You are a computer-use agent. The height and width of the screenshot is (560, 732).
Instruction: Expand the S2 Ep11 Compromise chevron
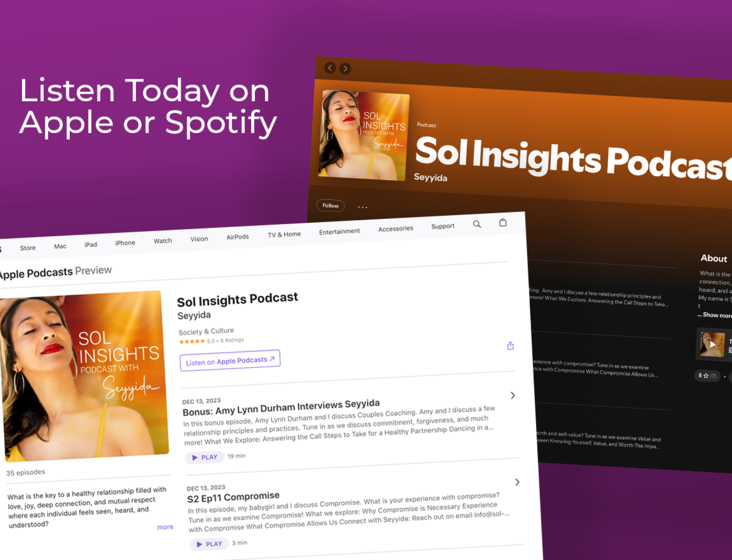[517, 482]
